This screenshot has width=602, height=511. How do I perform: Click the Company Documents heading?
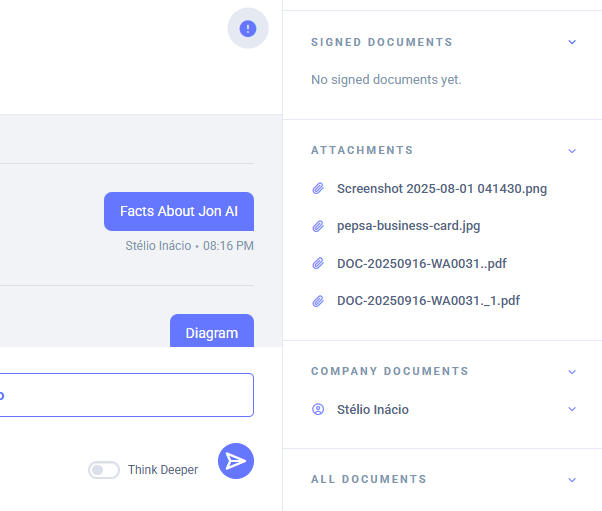click(390, 371)
